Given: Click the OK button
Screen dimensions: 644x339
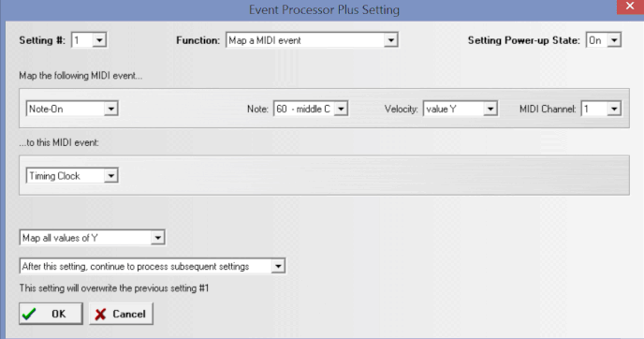Looking at the screenshot, I should pos(51,314).
